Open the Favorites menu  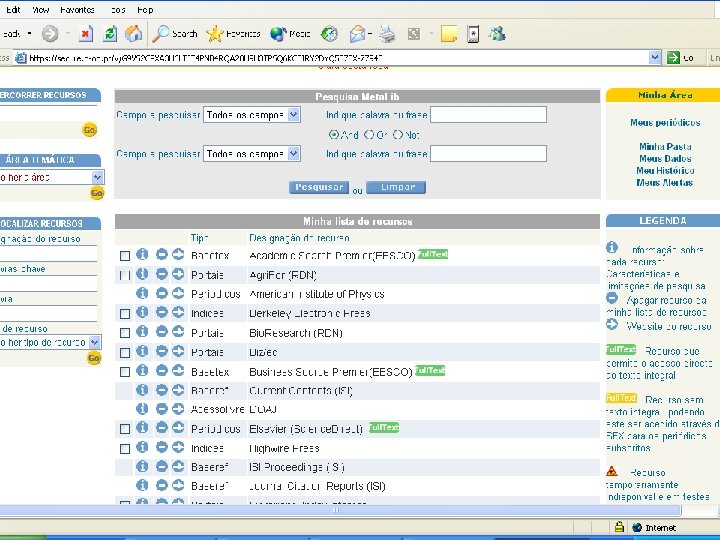pyautogui.click(x=77, y=10)
